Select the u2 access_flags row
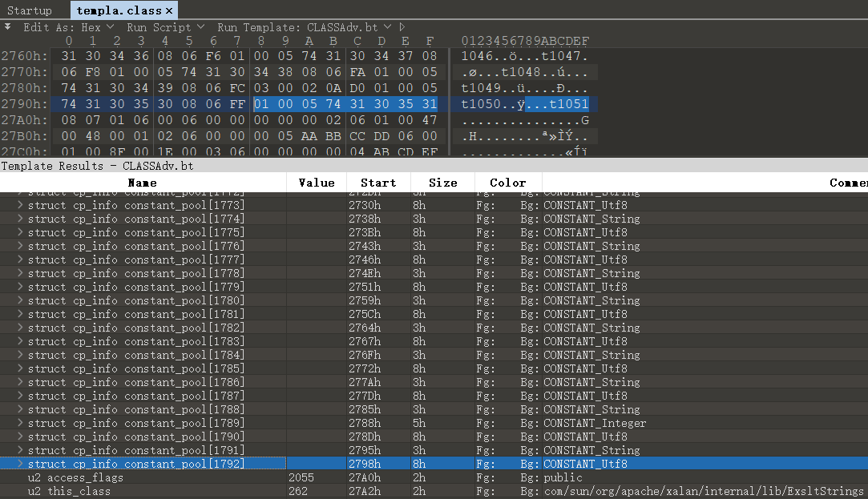 (x=120, y=477)
